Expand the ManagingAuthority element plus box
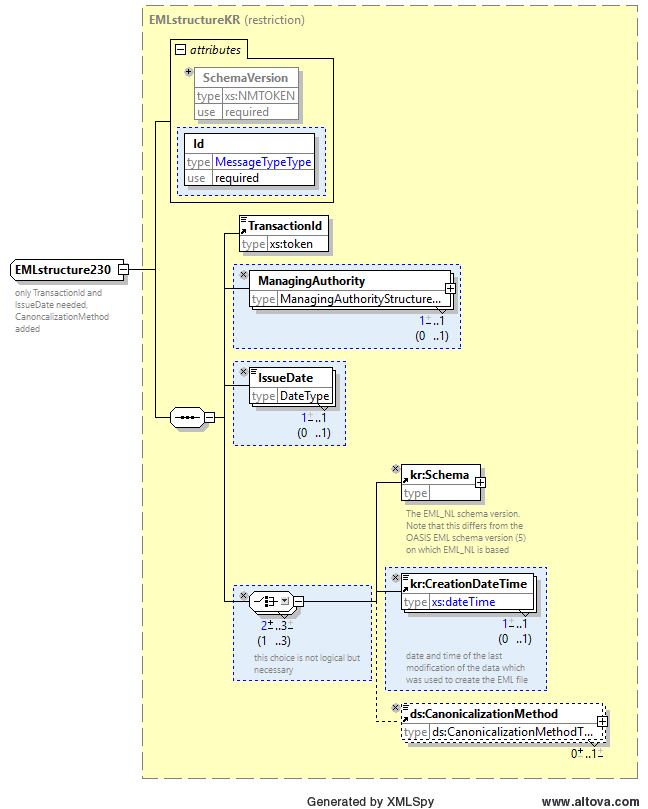This screenshot has height=809, width=648. pyautogui.click(x=450, y=288)
